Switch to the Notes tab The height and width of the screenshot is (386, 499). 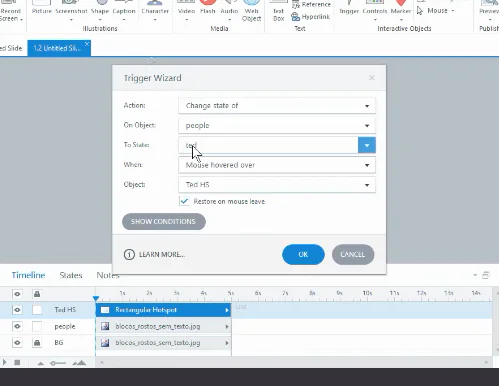coord(108,275)
